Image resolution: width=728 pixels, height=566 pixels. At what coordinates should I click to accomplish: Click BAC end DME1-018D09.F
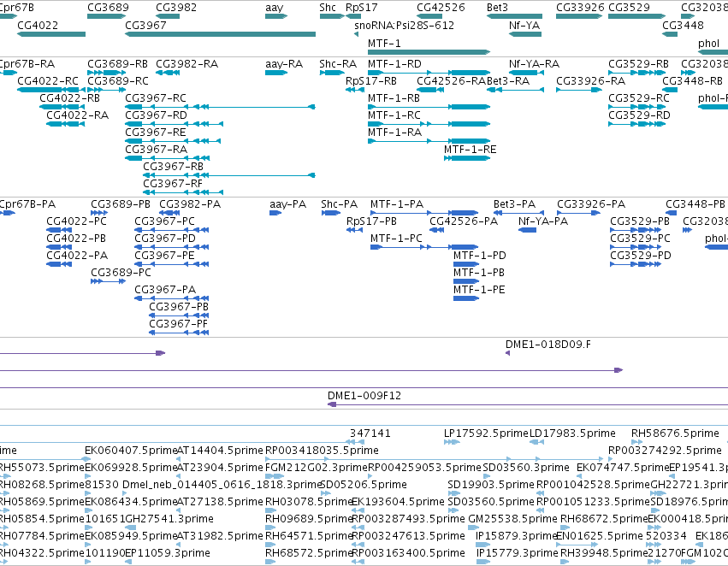click(x=548, y=345)
